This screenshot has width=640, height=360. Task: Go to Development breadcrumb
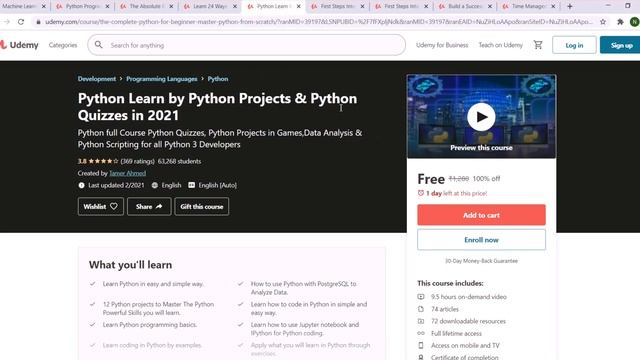point(97,79)
